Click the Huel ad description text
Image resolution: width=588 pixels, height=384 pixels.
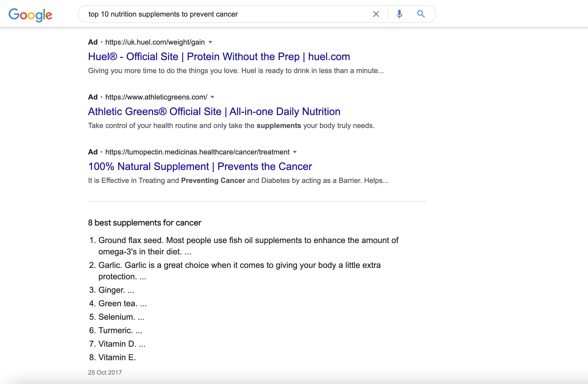(236, 71)
